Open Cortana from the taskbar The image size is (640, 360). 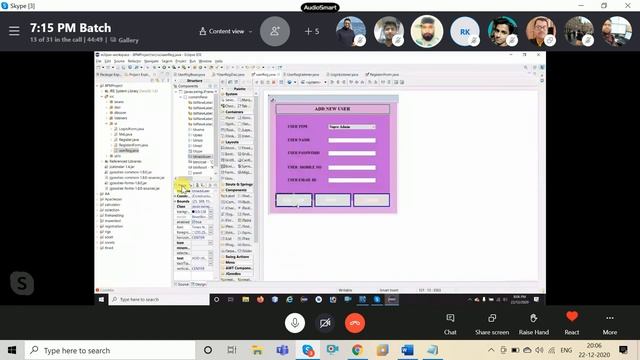click(208, 350)
